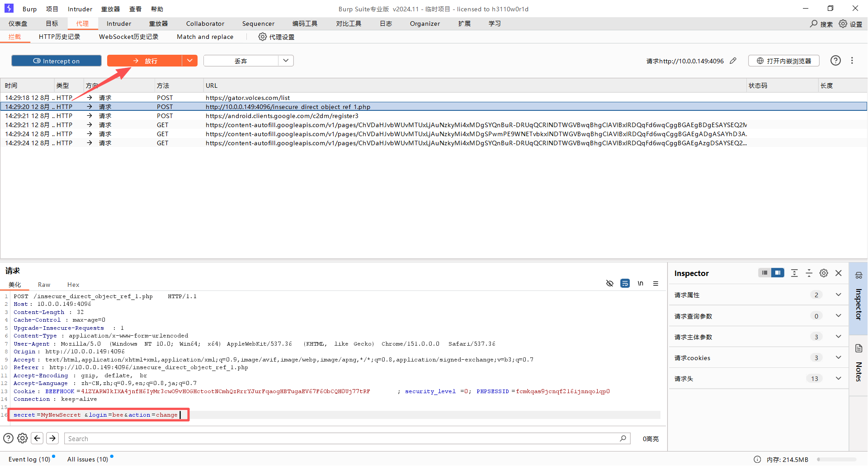Switch to the Sequencer tab

(x=258, y=24)
